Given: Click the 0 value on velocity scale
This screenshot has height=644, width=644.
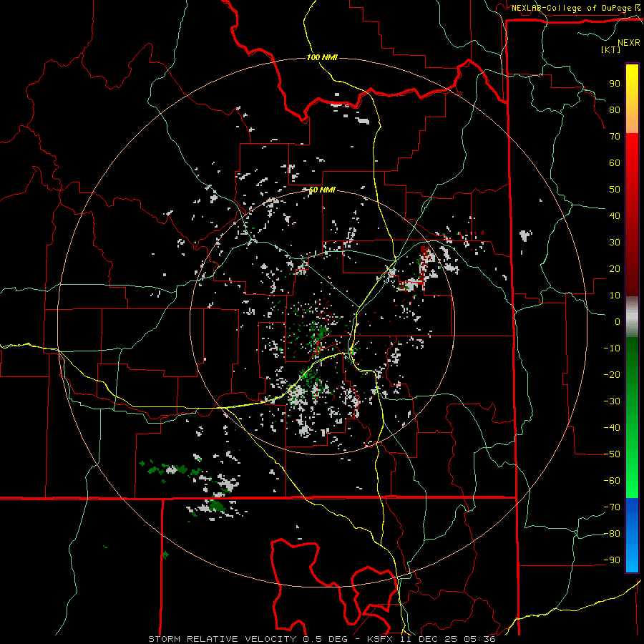Looking at the screenshot, I should tap(618, 321).
